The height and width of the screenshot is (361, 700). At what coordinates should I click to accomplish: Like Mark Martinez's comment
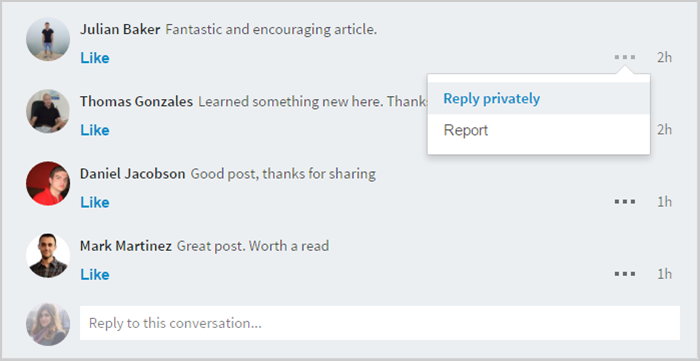click(x=95, y=274)
